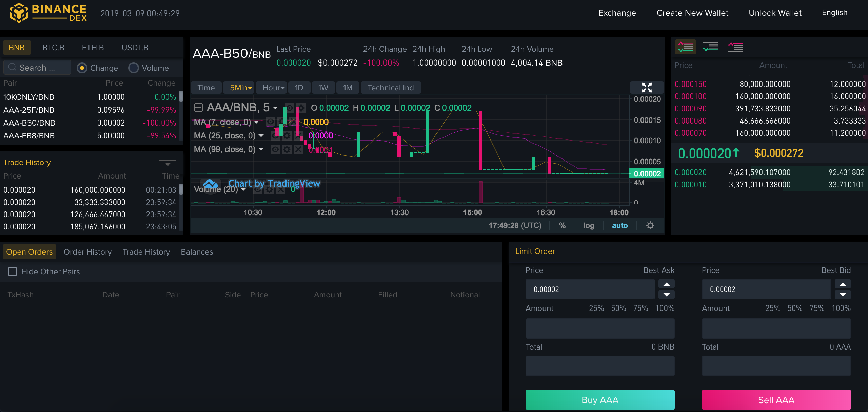The width and height of the screenshot is (868, 412).
Task: Open the Hour interval dropdown
Action: coord(273,88)
